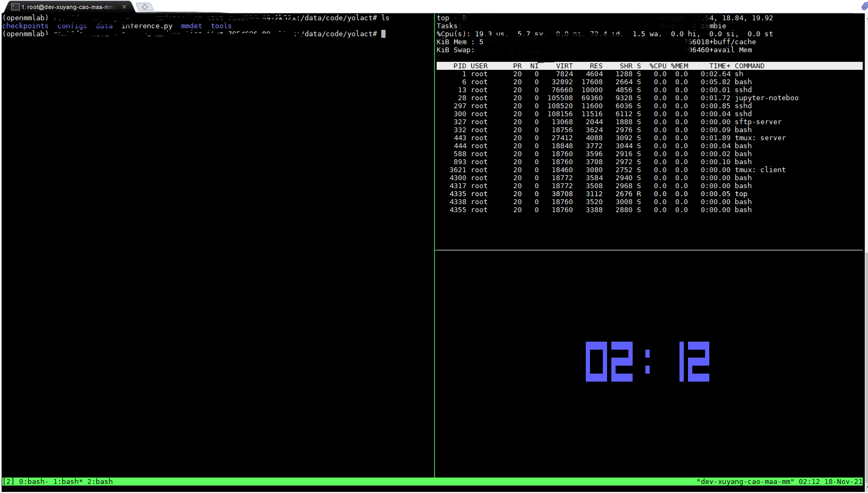This screenshot has width=868, height=493.
Task: Click the SHR column header in top
Action: (x=626, y=66)
